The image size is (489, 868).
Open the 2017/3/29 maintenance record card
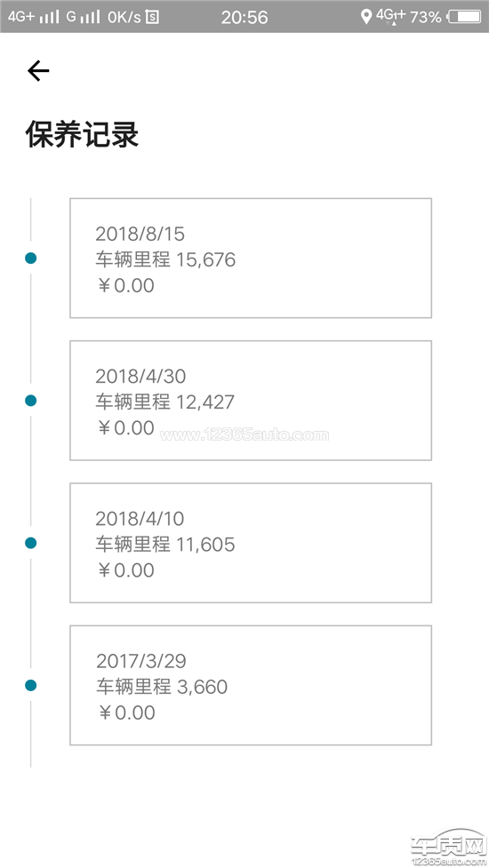(x=251, y=685)
